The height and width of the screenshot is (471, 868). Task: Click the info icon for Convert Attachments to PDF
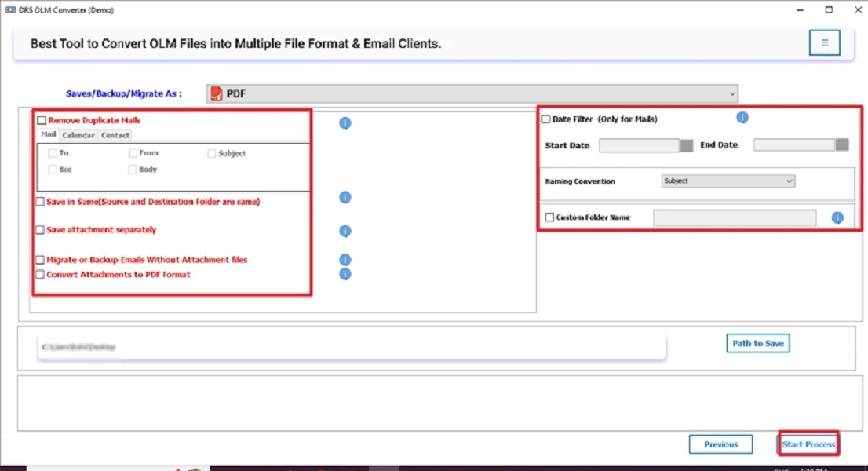pos(345,274)
